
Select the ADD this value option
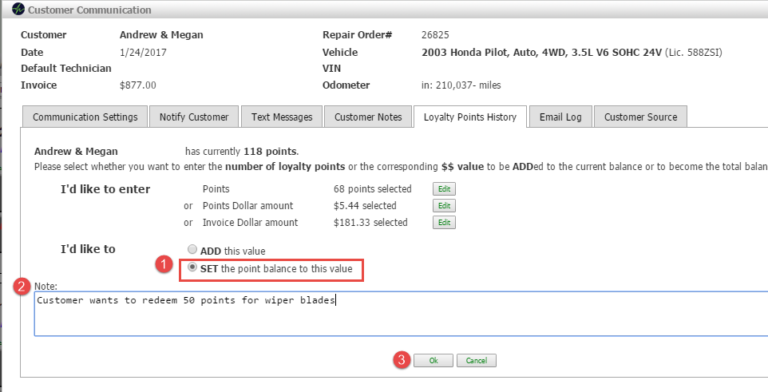[x=192, y=249]
